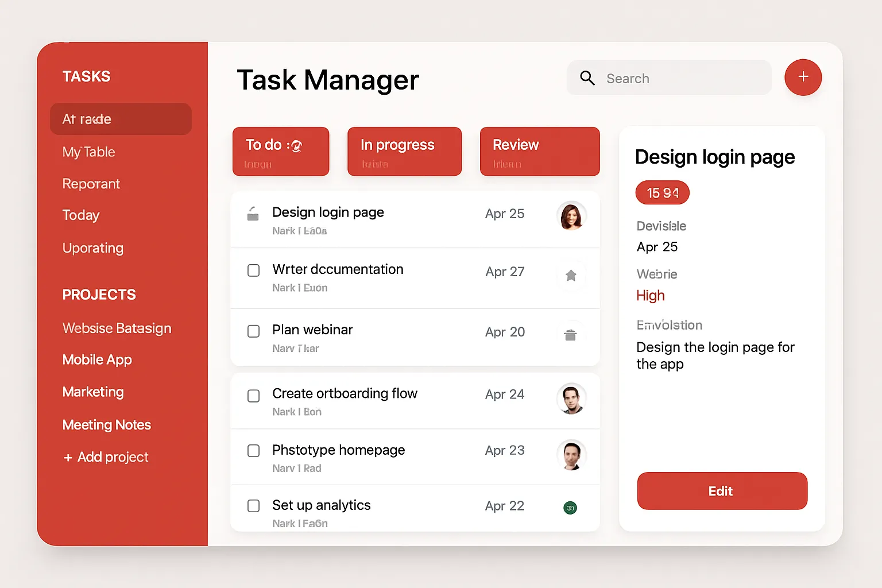Check the Create ortboarding flow checkbox
The width and height of the screenshot is (882, 588).
coord(253,396)
